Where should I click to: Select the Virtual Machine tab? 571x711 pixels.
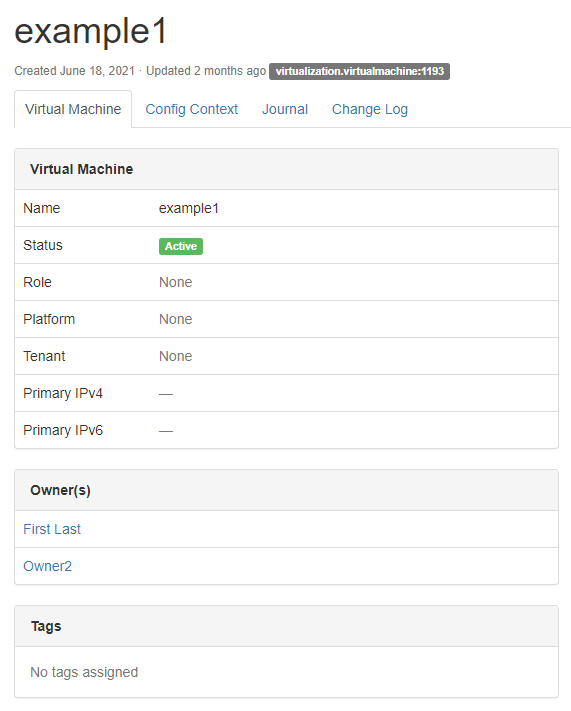coord(73,109)
